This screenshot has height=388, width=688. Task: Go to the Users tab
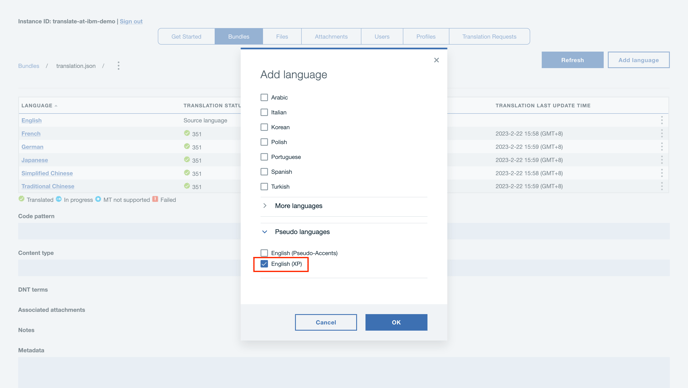(x=382, y=36)
